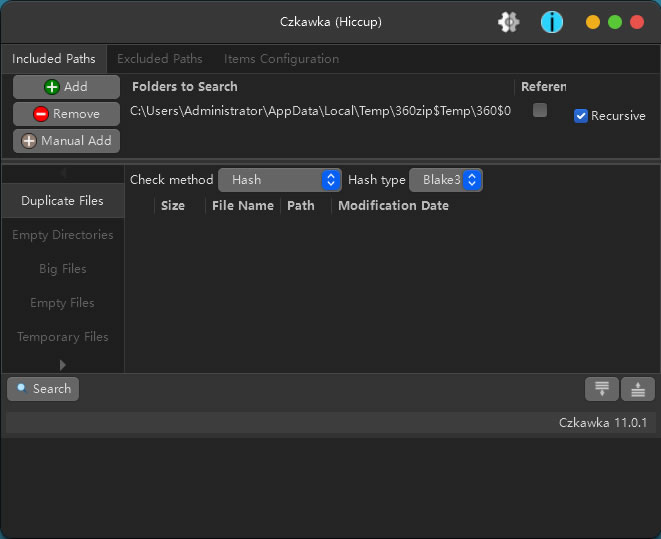Screen dimensions: 661x539
Task: Click the red minus Remove button
Action: [66, 114]
